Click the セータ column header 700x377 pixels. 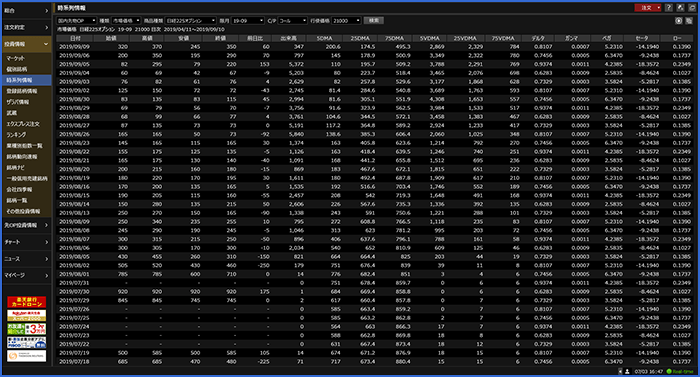click(642, 38)
